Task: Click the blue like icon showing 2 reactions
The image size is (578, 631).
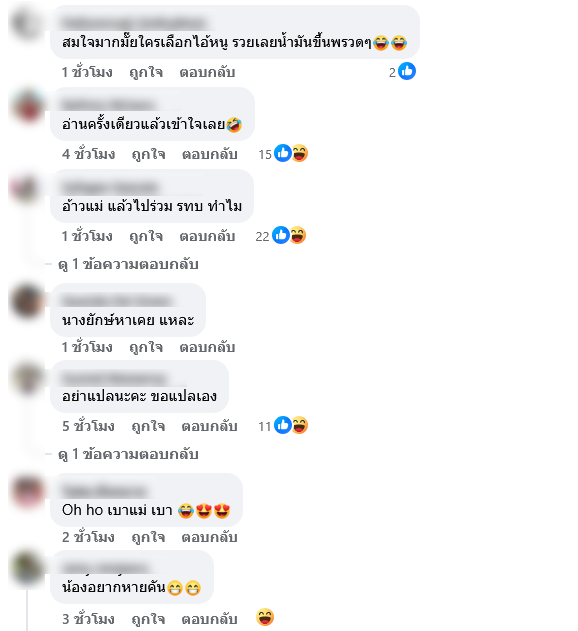Action: tap(407, 72)
